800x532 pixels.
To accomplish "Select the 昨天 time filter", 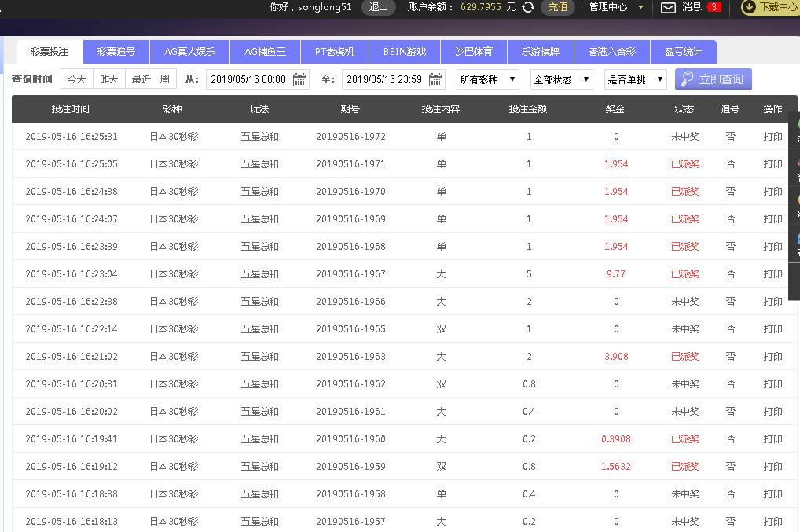I will click(x=108, y=79).
